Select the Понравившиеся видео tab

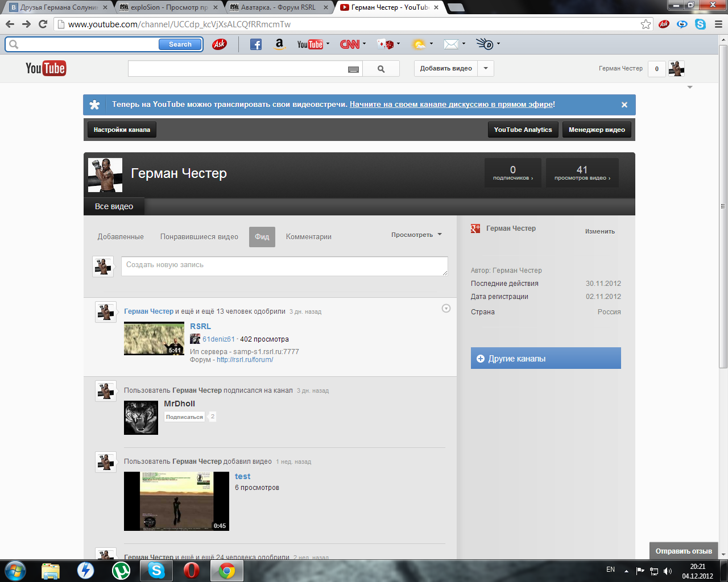[x=199, y=237]
